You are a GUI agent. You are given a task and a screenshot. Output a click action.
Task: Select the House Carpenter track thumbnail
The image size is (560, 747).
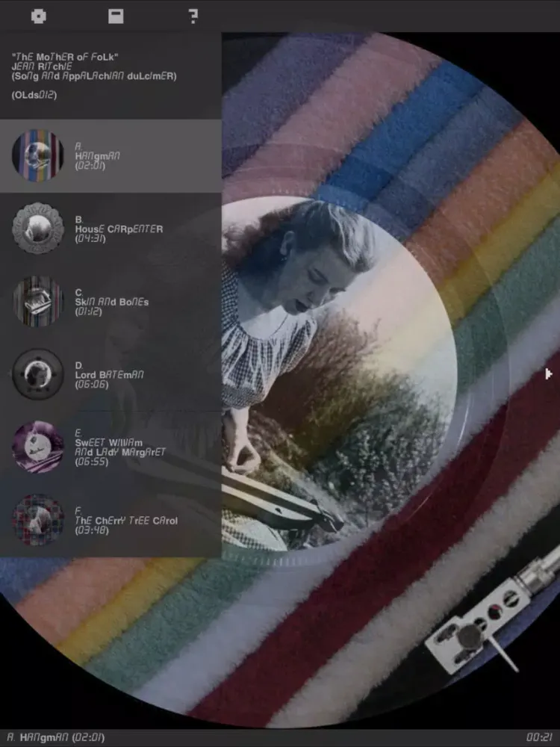37,228
